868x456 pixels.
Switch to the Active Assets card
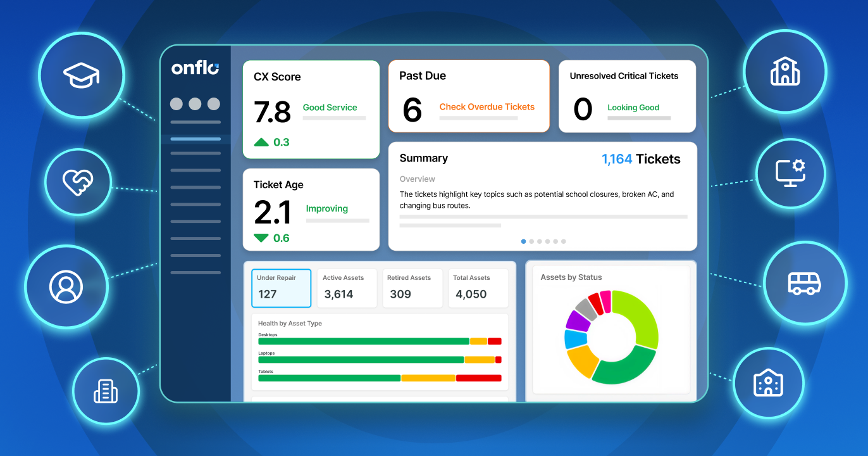(347, 288)
